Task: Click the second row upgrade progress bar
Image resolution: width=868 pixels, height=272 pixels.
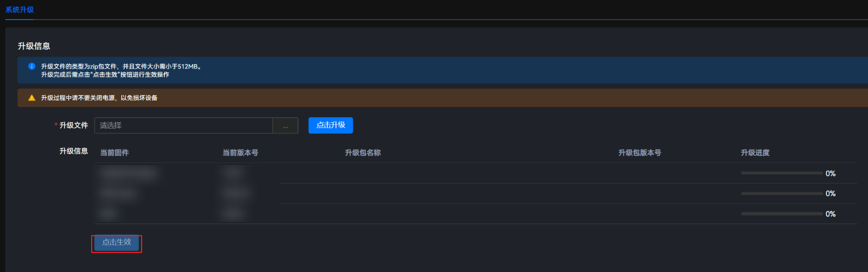Action: (782, 193)
